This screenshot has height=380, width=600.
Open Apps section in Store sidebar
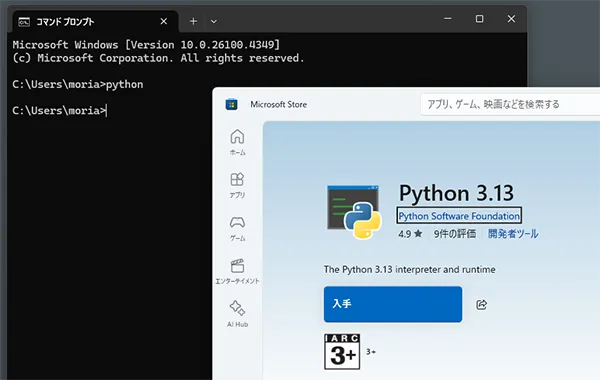click(x=237, y=185)
